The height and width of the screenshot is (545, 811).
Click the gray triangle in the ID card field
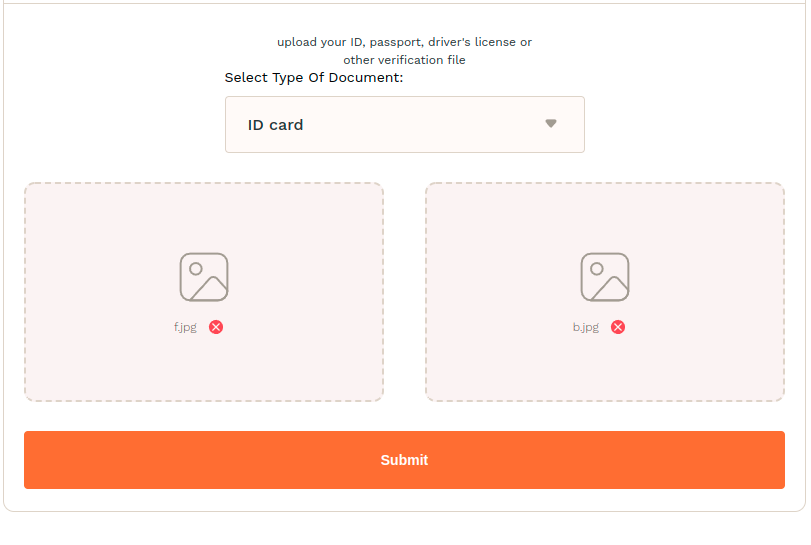(x=550, y=124)
